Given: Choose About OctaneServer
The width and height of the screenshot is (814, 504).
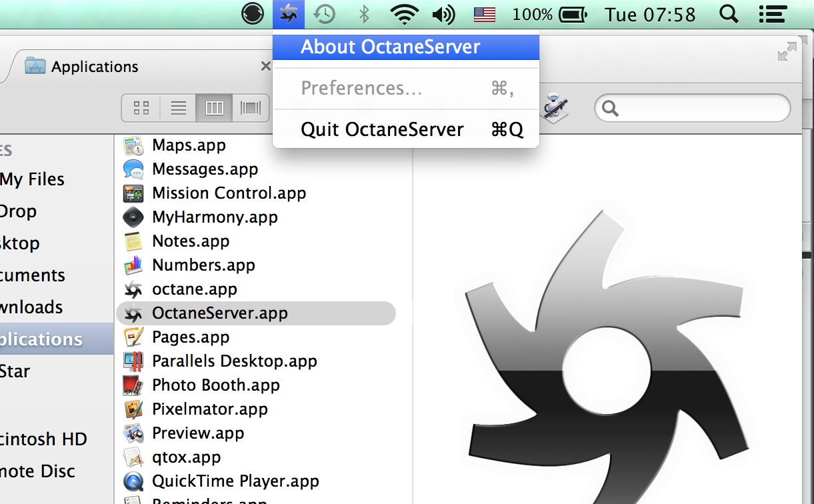Looking at the screenshot, I should 406,47.
